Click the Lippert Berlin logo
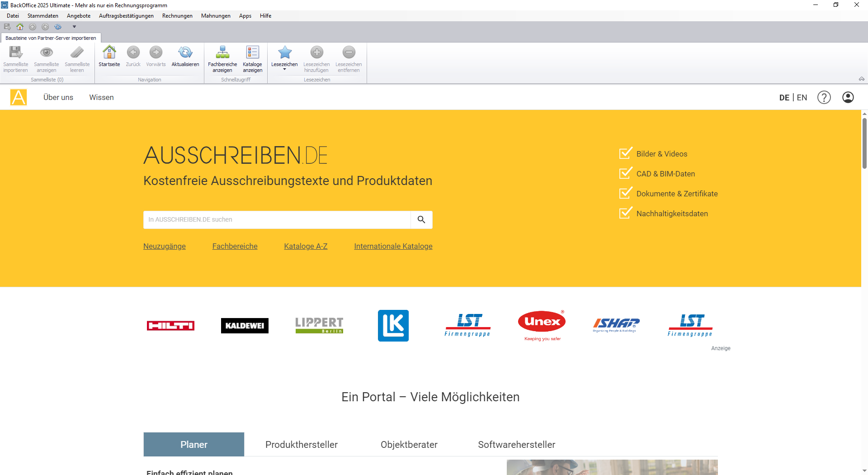Screen dimensions: 868x475 tap(319, 325)
